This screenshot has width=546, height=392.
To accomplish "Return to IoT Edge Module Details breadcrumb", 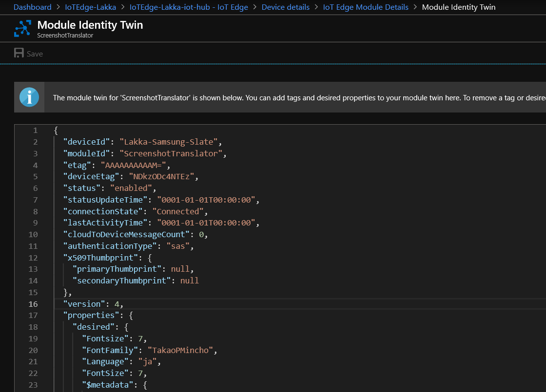I will (x=366, y=7).
